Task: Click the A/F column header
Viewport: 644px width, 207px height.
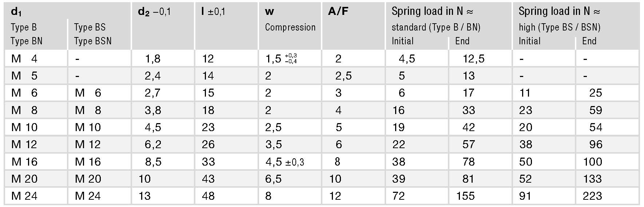Action: point(338,11)
